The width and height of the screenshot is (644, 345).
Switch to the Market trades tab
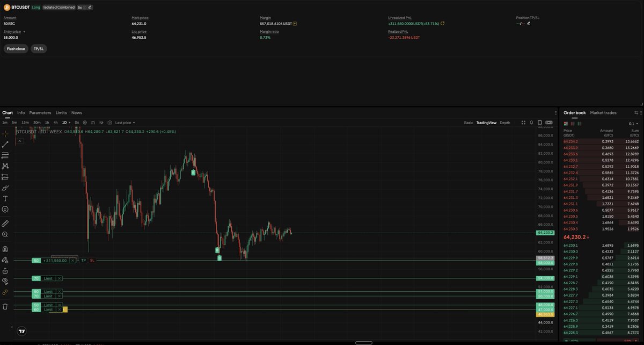click(x=603, y=113)
